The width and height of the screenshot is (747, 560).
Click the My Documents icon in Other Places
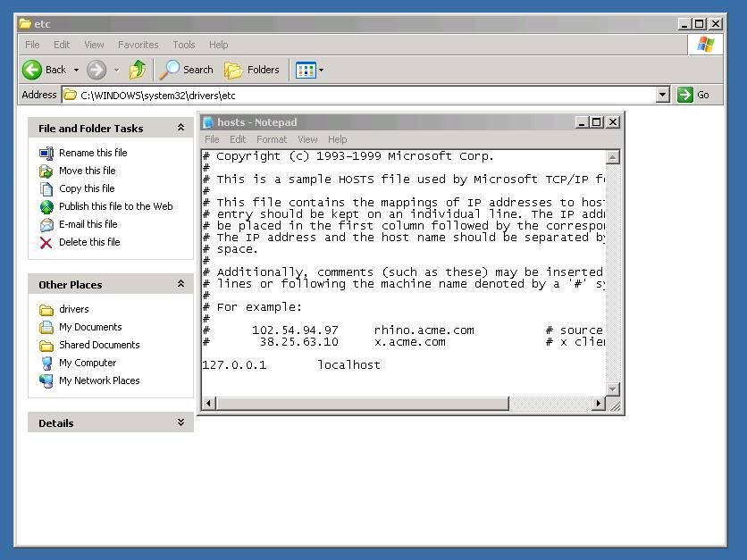(46, 327)
